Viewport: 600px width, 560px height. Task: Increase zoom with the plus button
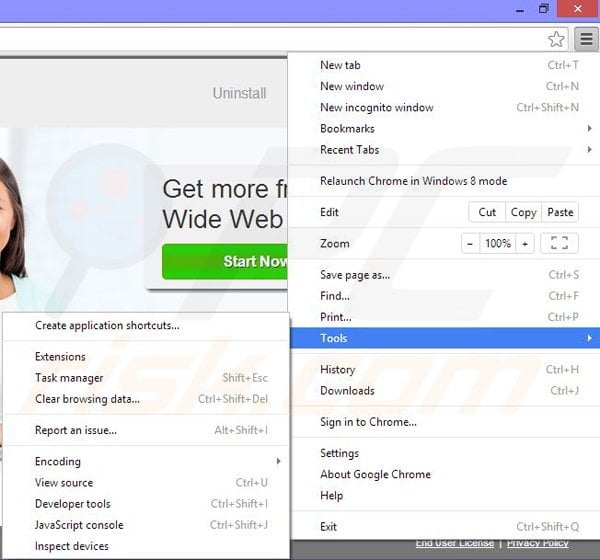point(525,243)
